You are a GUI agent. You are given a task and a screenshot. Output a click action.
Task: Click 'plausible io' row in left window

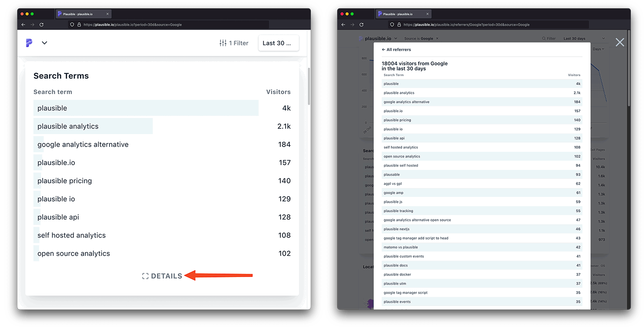pyautogui.click(x=162, y=199)
